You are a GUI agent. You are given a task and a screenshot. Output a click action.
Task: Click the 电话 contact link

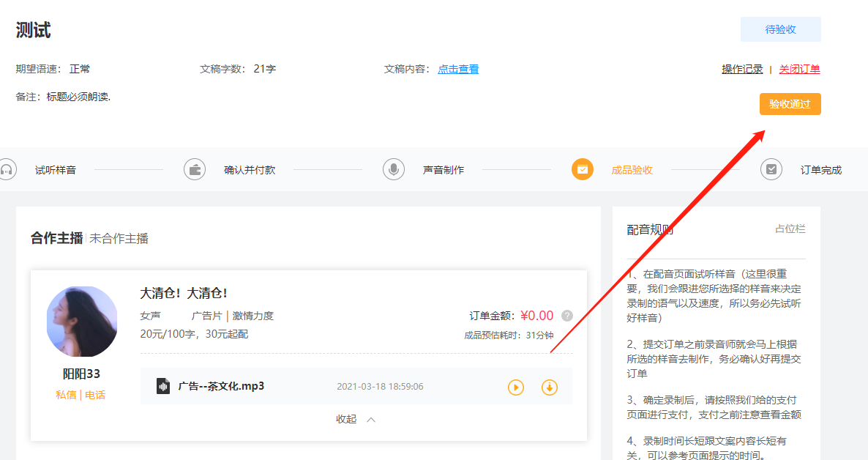click(x=96, y=394)
